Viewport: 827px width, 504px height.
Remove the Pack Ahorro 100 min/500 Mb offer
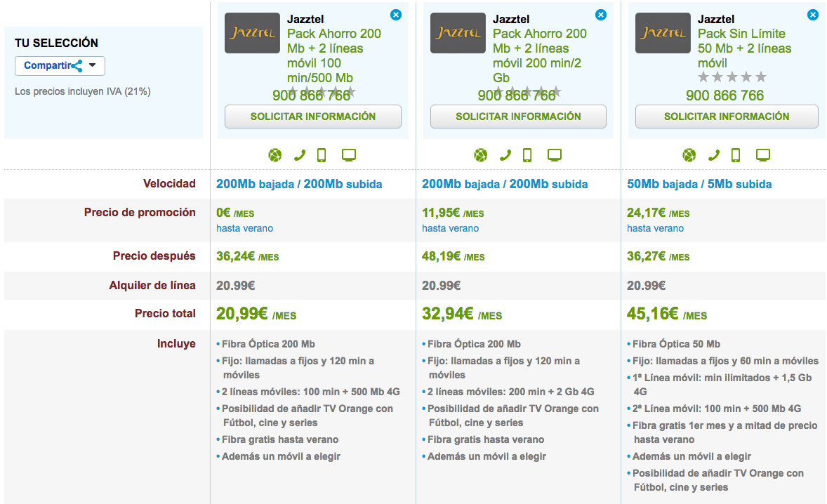pos(395,15)
